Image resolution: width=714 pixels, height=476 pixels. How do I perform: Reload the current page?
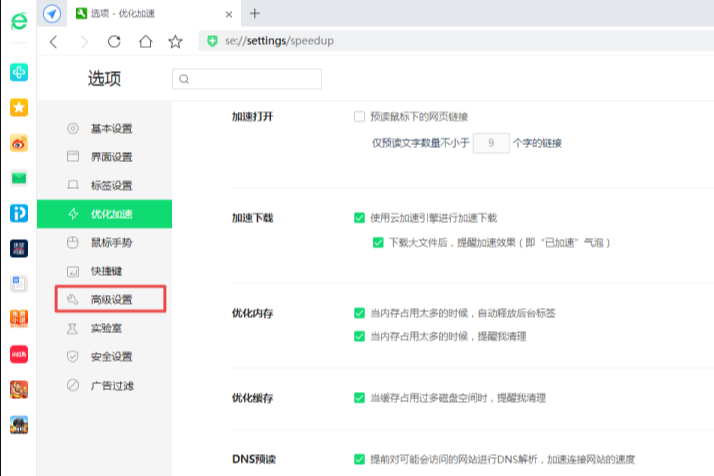114,41
